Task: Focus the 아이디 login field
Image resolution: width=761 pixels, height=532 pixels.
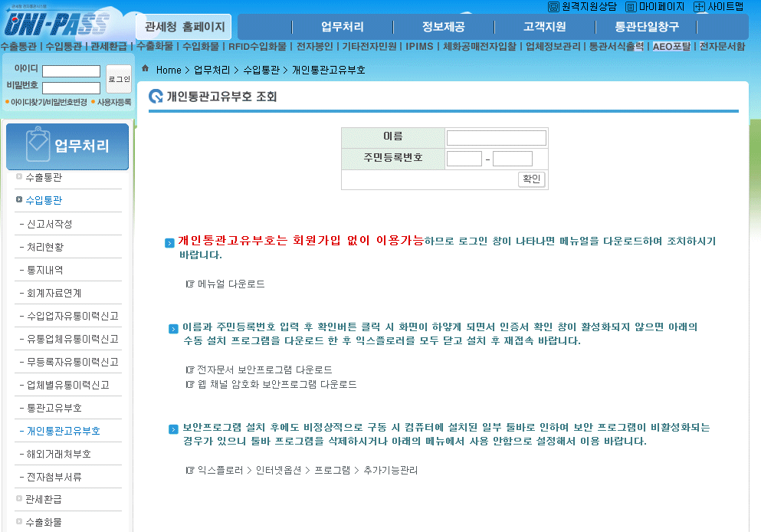Action: (71, 71)
